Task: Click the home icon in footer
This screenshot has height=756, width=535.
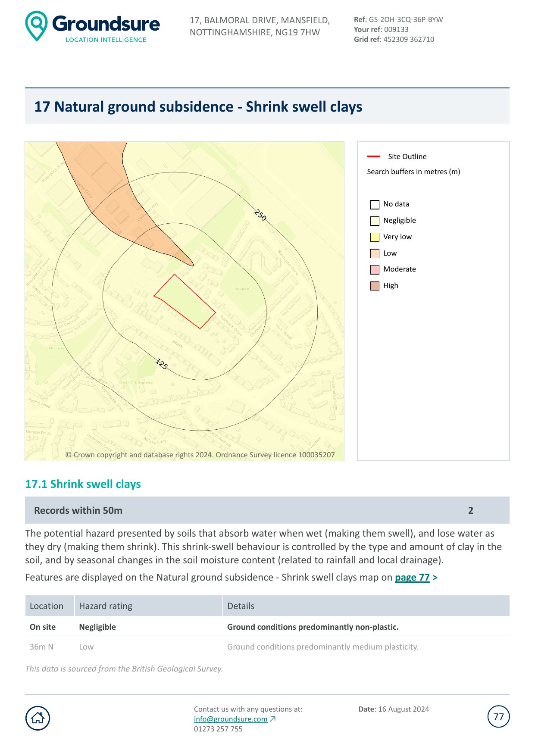Action: [38, 718]
